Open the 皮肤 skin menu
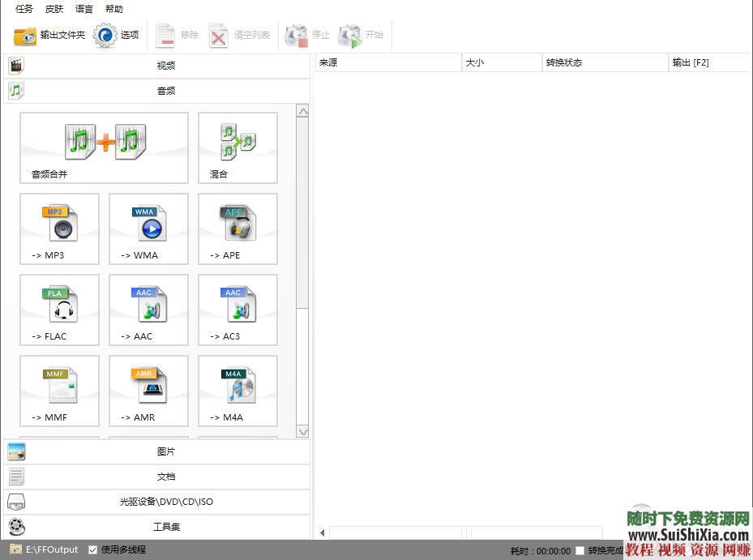The image size is (753, 560). click(54, 9)
